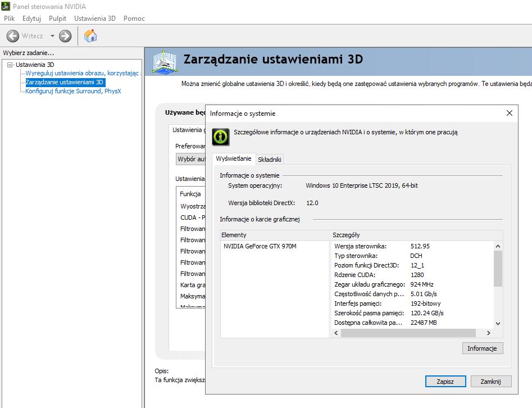
Task: Click the NVIDIA panel title bar icon
Action: [6, 6]
